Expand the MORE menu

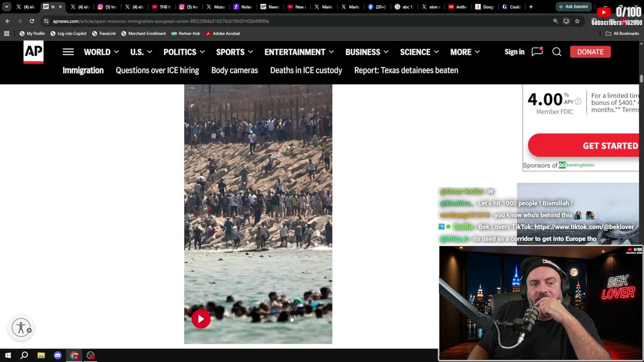point(465,52)
